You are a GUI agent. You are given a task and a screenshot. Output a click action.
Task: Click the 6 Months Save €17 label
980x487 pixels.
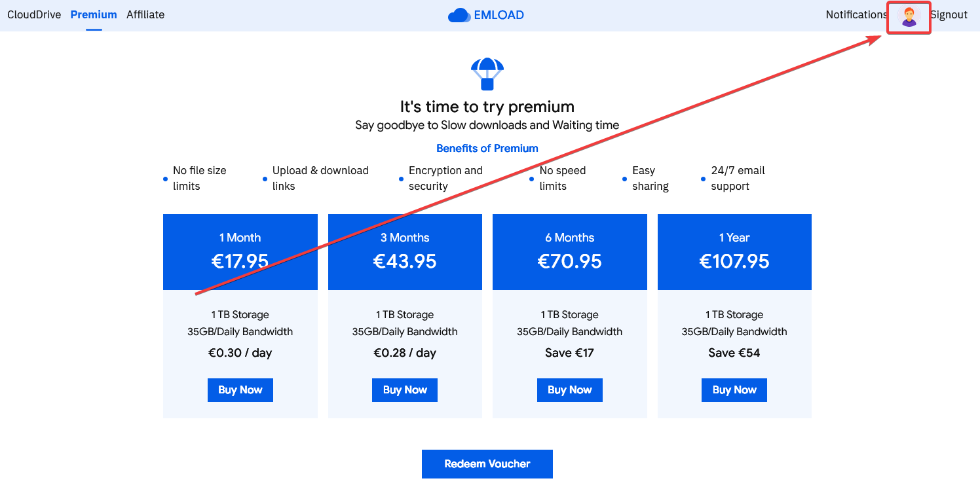[569, 352]
